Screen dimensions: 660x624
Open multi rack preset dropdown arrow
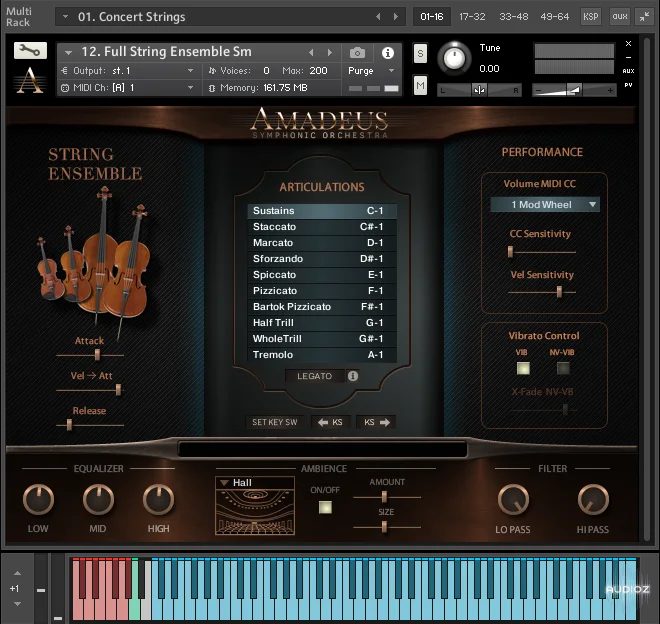[x=65, y=17]
